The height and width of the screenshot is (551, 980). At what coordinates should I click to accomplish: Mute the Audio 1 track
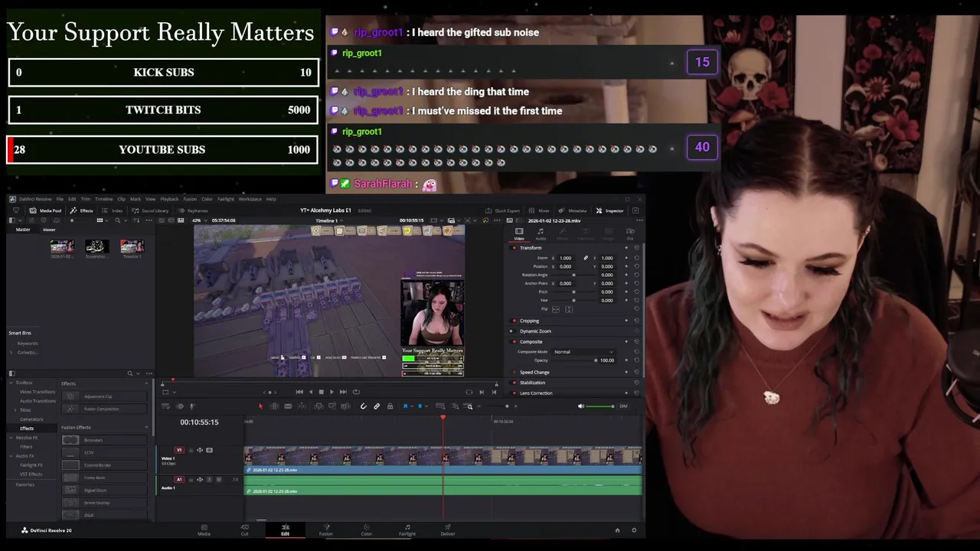(x=219, y=480)
